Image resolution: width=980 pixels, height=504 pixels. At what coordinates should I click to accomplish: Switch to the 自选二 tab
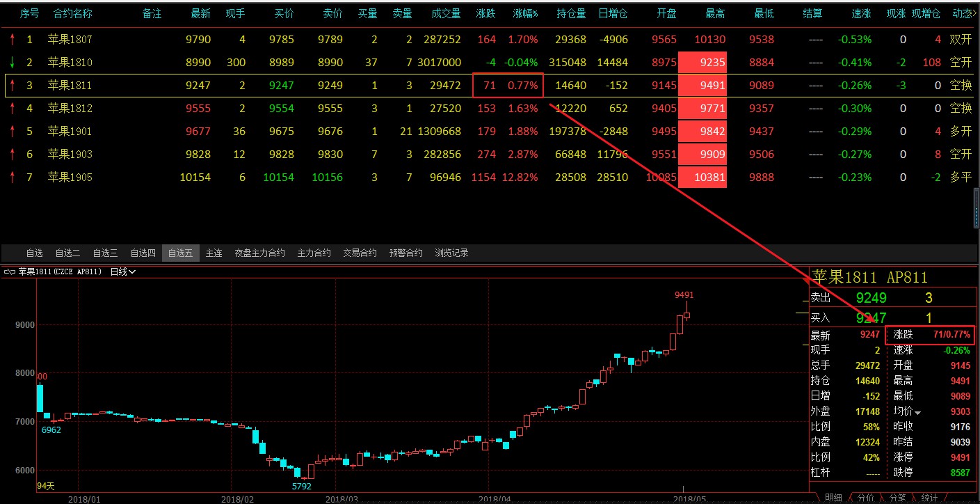point(67,253)
